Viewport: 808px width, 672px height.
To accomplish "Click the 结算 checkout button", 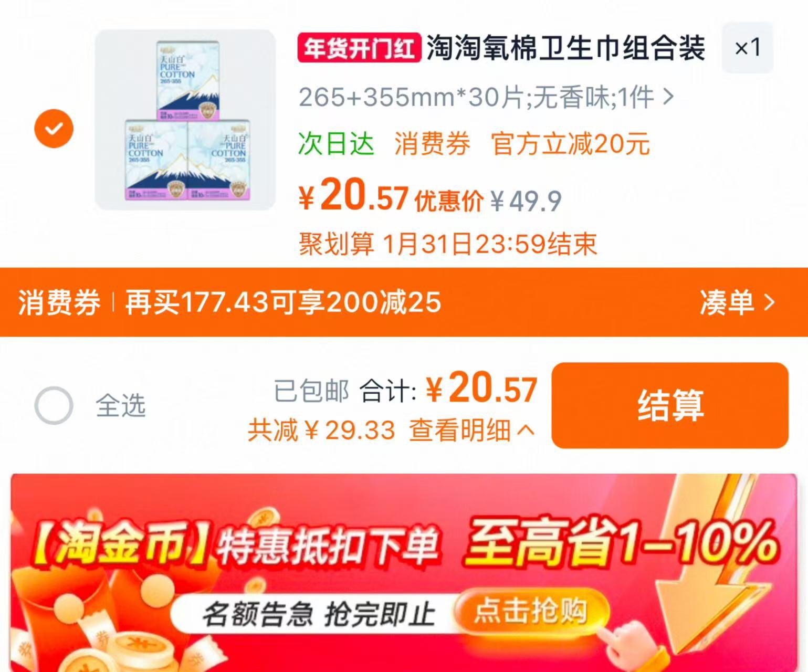I will click(670, 405).
